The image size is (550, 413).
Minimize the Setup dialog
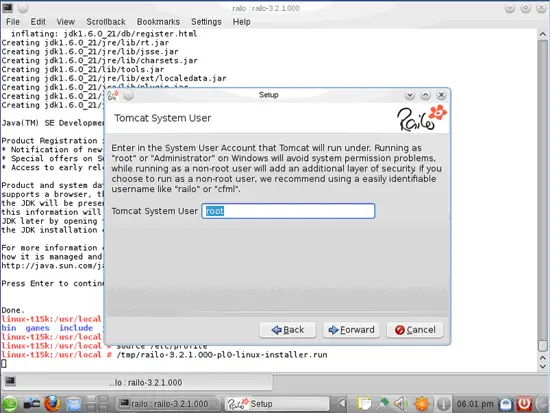pos(410,95)
